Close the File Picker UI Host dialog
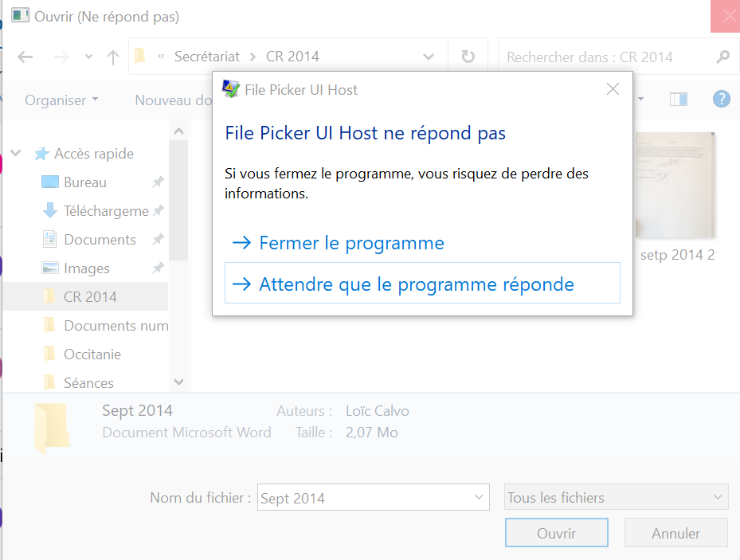Viewport: 740px width, 560px height. (613, 89)
